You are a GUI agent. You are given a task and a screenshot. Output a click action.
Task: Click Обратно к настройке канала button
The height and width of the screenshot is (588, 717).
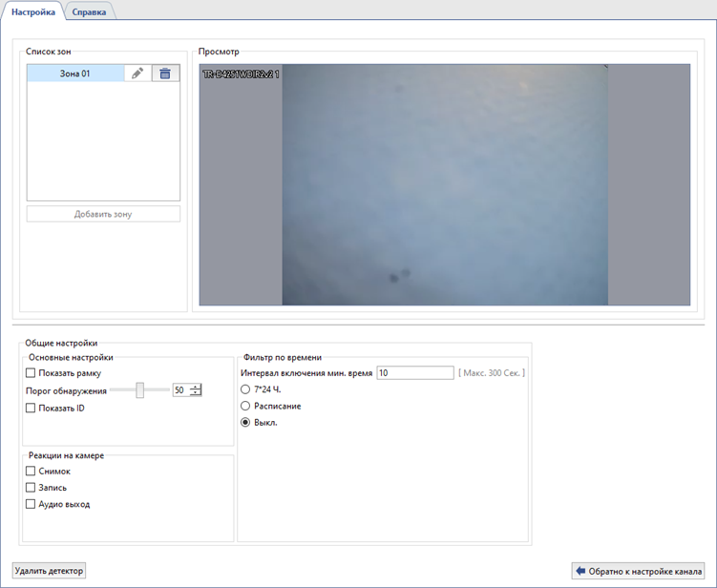(x=638, y=571)
